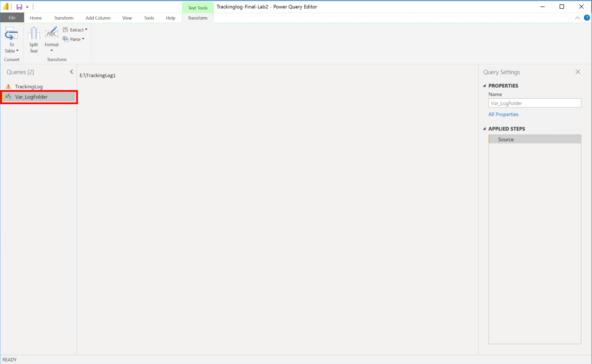Switch to the Add Column tab
592x364 pixels.
(98, 18)
